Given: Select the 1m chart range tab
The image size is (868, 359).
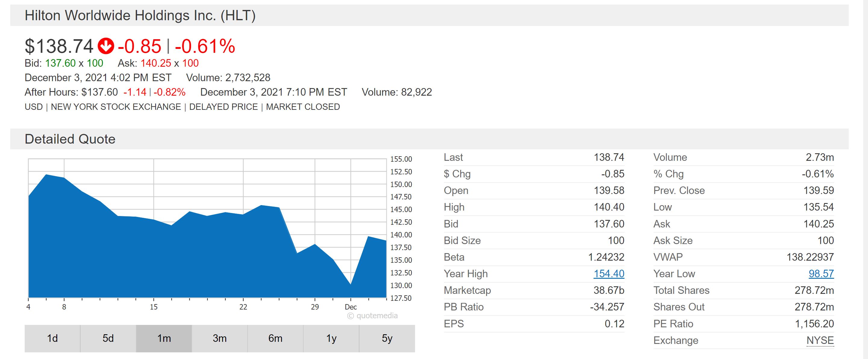Looking at the screenshot, I should click(164, 338).
